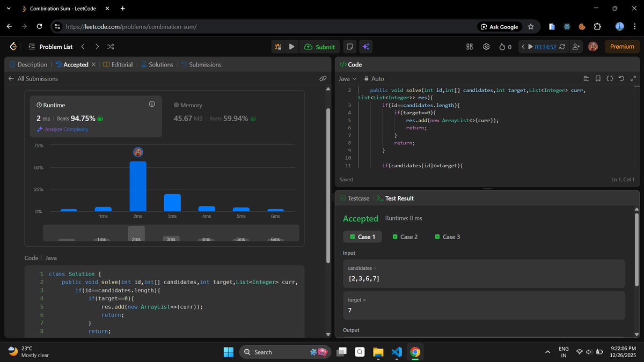Screen dimensions: 644x362
Task: Open a new browser tab
Action: pos(123,9)
